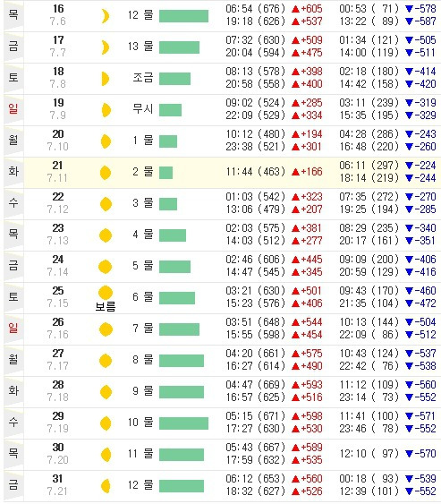Click the half moon icon for day 18
Image resolution: width=441 pixels, height=504 pixels.
[106, 79]
